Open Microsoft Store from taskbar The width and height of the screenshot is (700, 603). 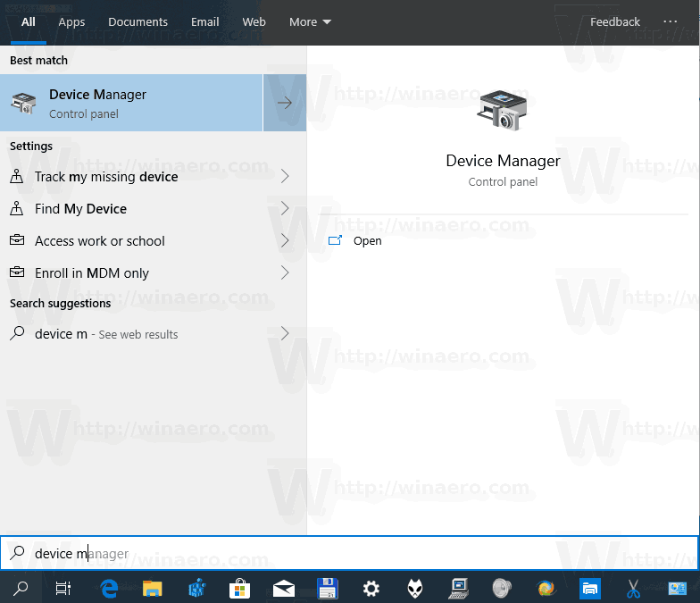tap(239, 588)
